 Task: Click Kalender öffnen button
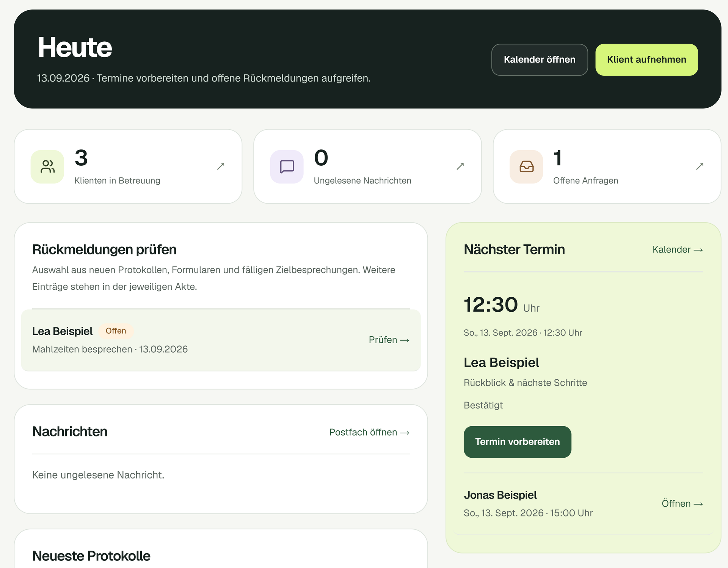point(540,60)
